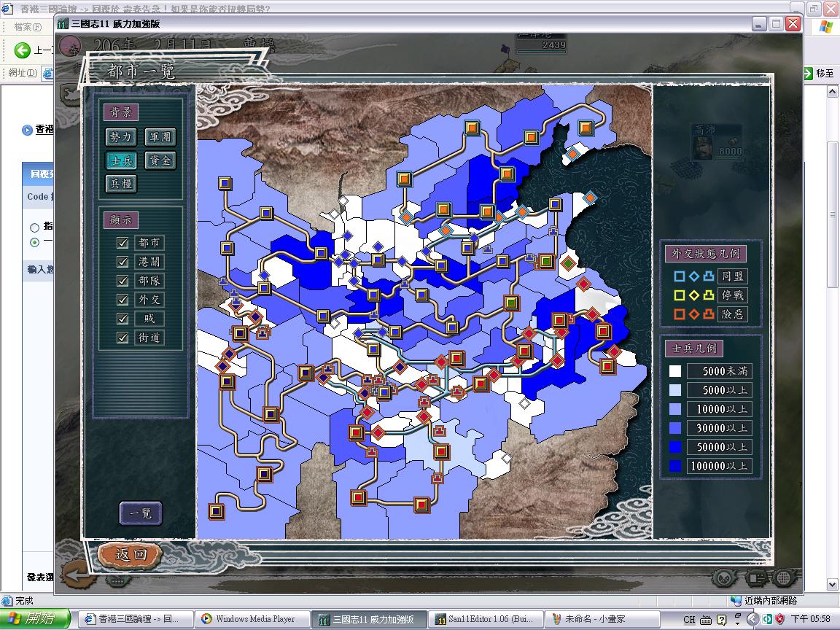The width and height of the screenshot is (840, 630).
Task: Click the question-mark help icon in language bar
Action: tap(721, 620)
